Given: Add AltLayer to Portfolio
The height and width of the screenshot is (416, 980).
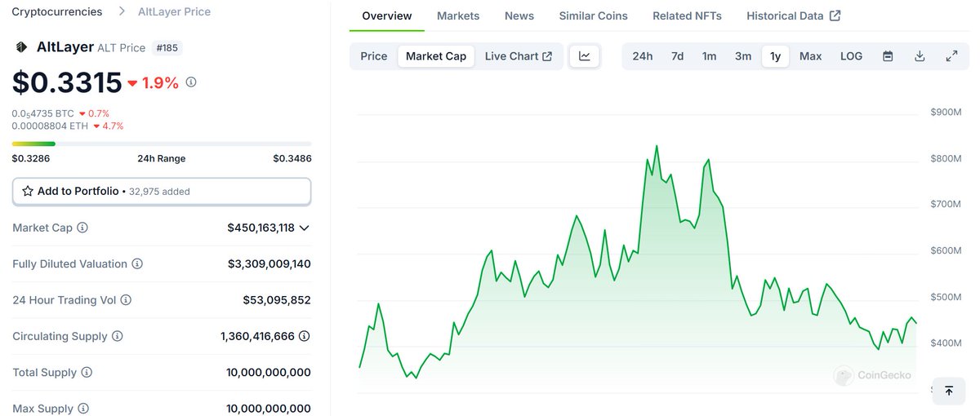Looking at the screenshot, I should 162,191.
